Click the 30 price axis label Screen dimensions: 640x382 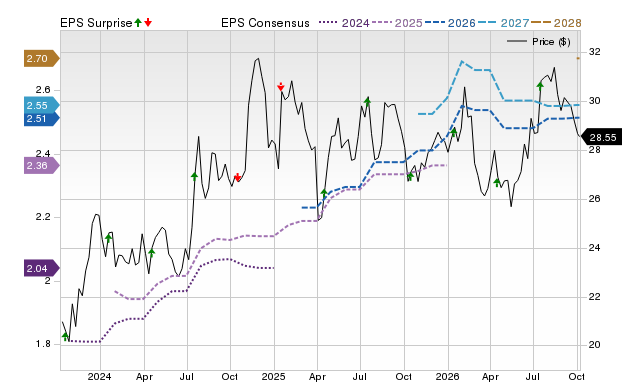(595, 101)
